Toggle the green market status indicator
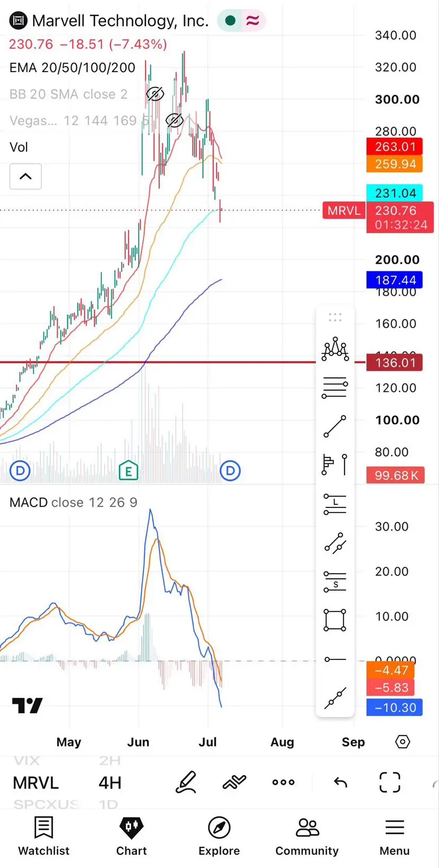This screenshot has height=868, width=439. (230, 21)
